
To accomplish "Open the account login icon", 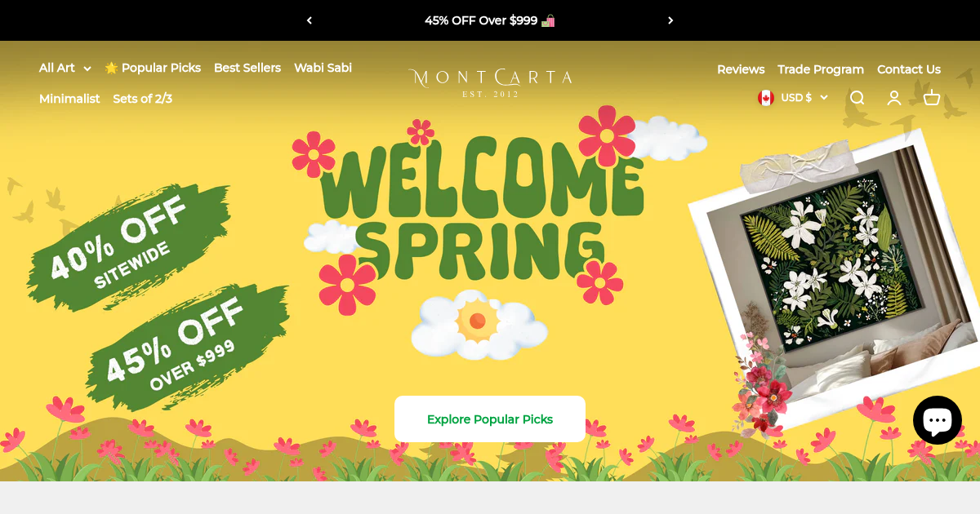I will 894,98.
